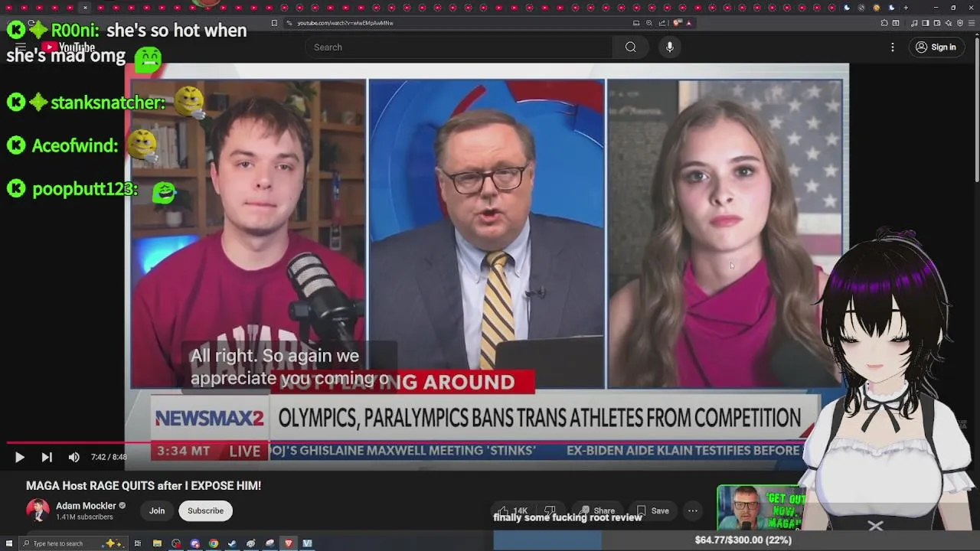Mute the video volume

coord(73,457)
